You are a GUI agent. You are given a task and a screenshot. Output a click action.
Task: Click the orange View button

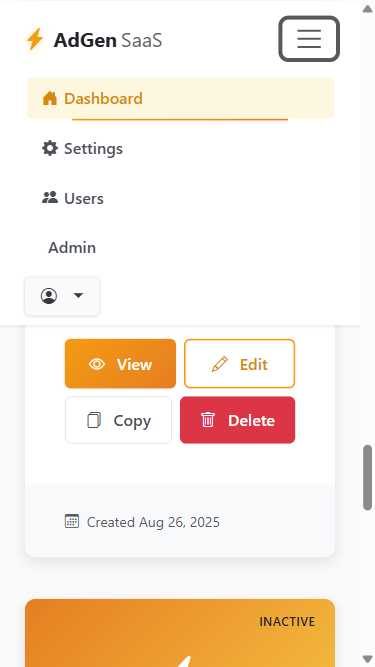120,364
